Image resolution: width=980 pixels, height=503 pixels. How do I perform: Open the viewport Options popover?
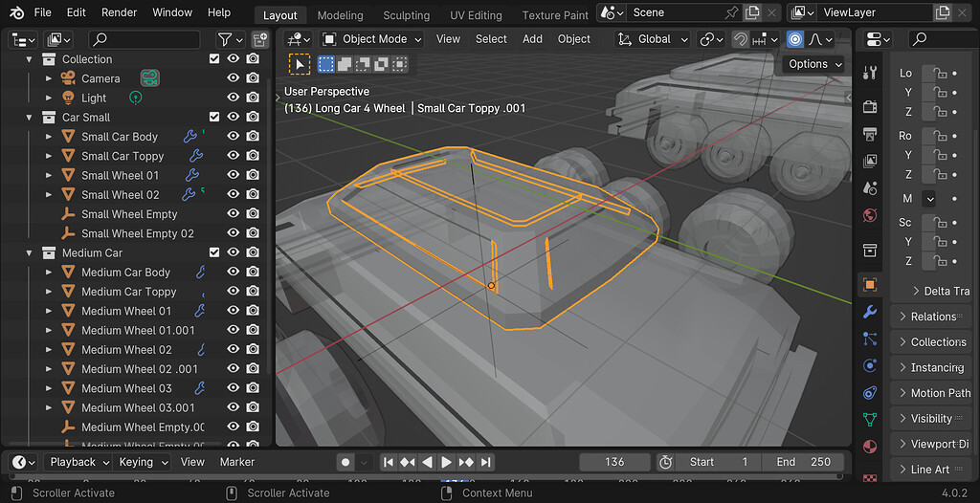click(x=814, y=64)
